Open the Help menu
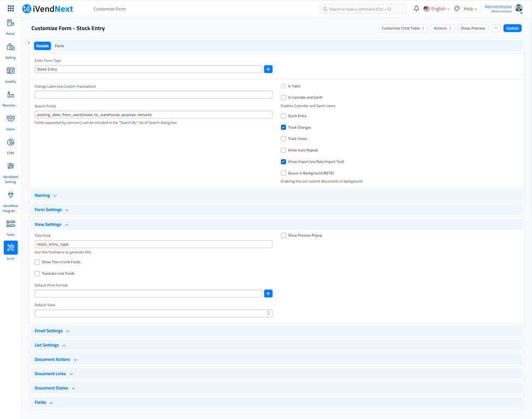The image size is (532, 419). [x=470, y=9]
